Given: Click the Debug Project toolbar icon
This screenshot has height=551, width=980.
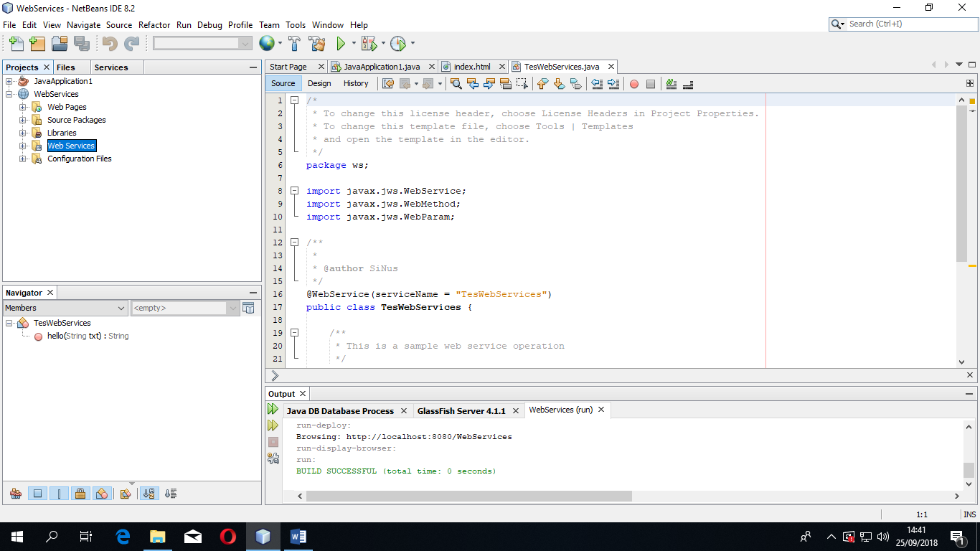Looking at the screenshot, I should (x=369, y=44).
